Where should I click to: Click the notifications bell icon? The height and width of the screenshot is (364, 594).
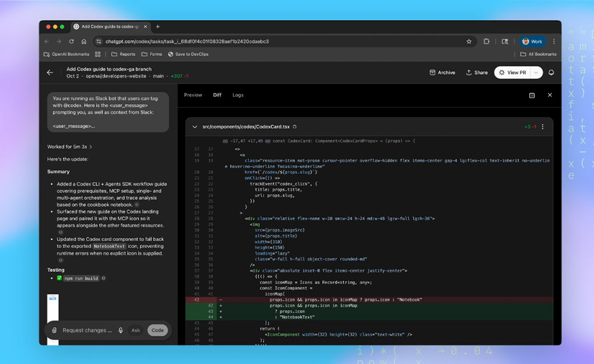pos(551,73)
